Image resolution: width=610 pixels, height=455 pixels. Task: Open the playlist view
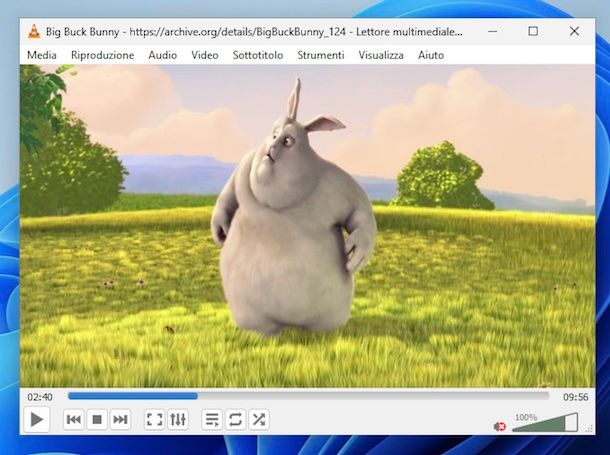(212, 420)
